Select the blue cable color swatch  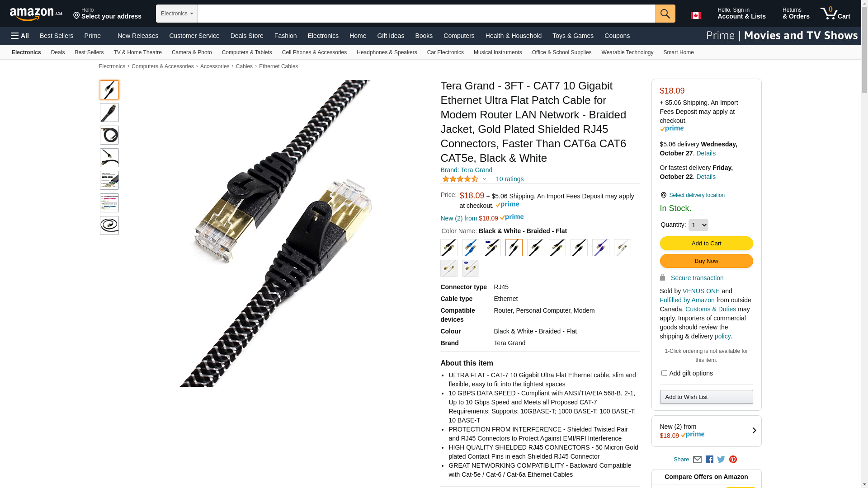coord(470,248)
